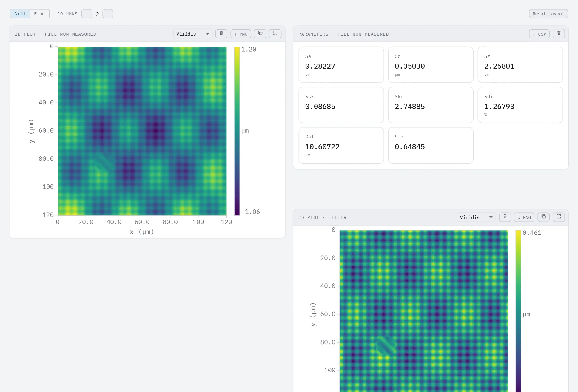Click the Fill Non-Measured plot color scale bar
The image size is (578, 392).
237,131
